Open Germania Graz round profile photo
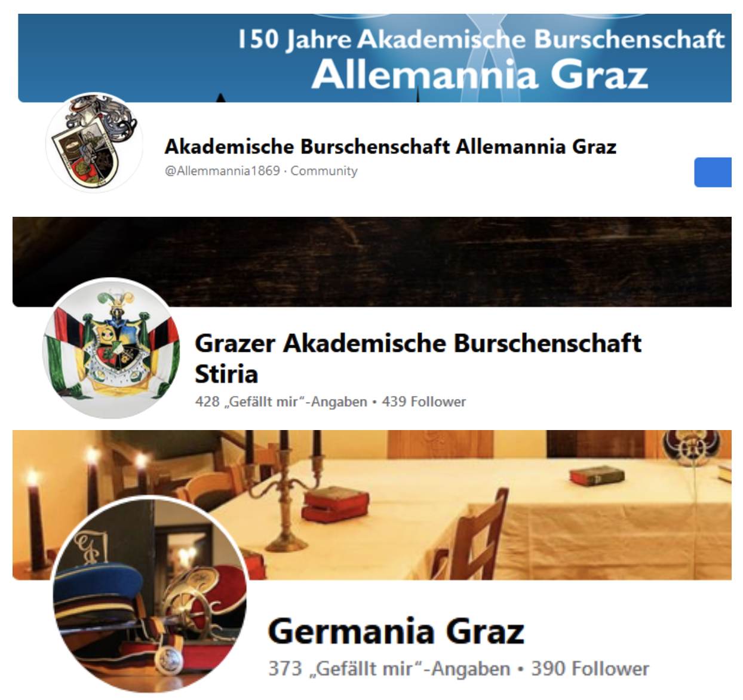Screen dimensions: 743x700 point(151,594)
